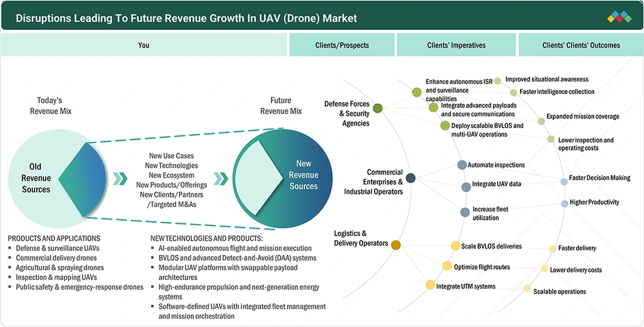
Task: Click the Lower inspection and operating costs dot
Action: pos(551,139)
